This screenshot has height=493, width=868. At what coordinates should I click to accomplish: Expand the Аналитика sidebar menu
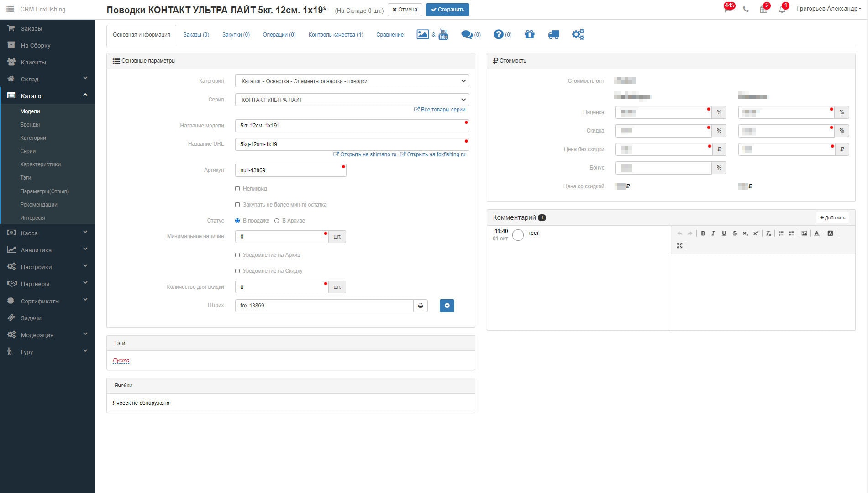click(x=47, y=250)
